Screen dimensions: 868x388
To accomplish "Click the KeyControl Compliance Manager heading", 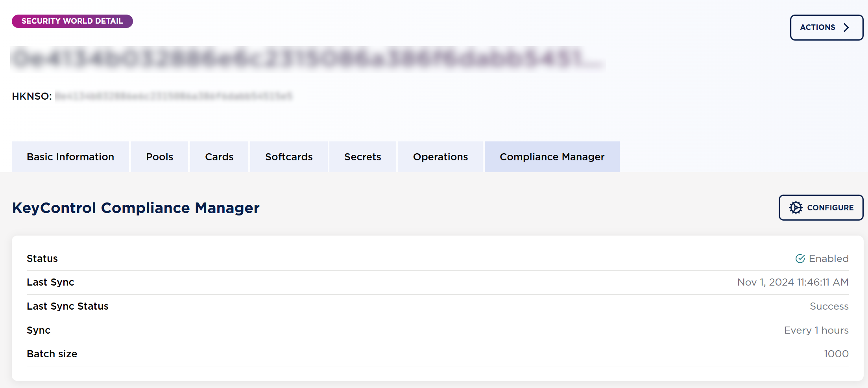I will [x=136, y=208].
